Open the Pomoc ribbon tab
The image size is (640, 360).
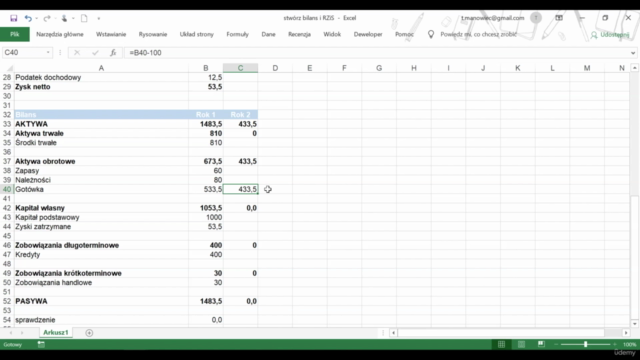(x=404, y=34)
